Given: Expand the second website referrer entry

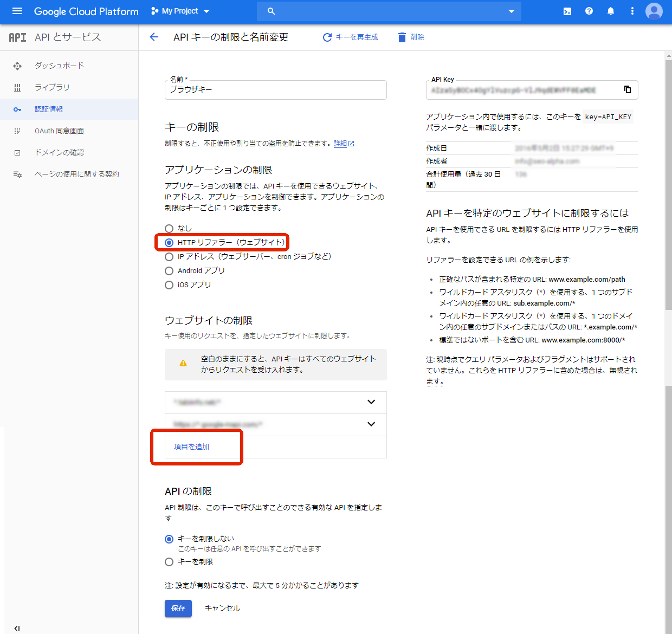Looking at the screenshot, I should tap(371, 424).
